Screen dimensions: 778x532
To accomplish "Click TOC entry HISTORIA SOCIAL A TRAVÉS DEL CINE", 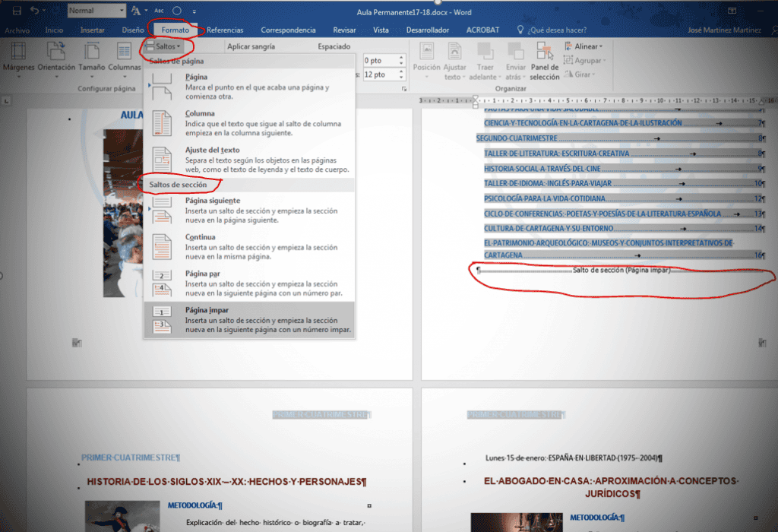I will 625,169.
